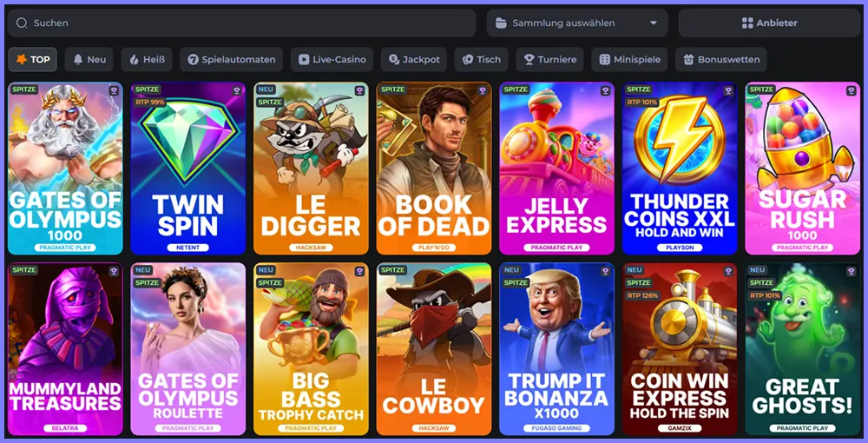The image size is (868, 443).
Task: Click the PLAY'N'GO provider label
Action: click(x=434, y=248)
